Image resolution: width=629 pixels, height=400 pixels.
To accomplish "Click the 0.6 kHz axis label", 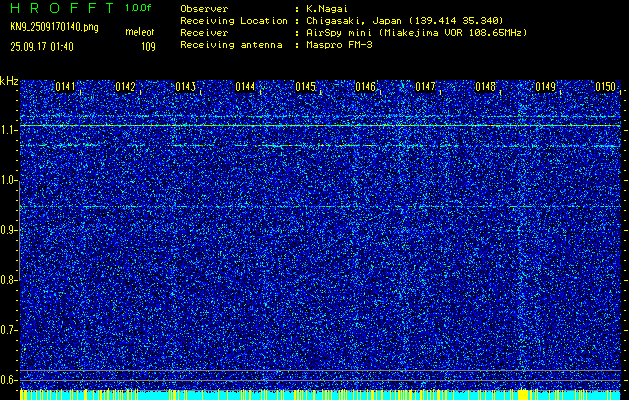I will click(8, 380).
